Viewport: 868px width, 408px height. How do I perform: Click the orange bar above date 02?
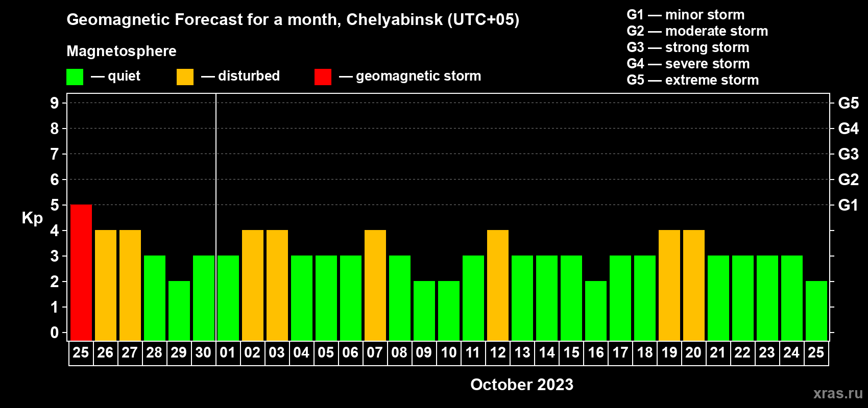pos(253,285)
